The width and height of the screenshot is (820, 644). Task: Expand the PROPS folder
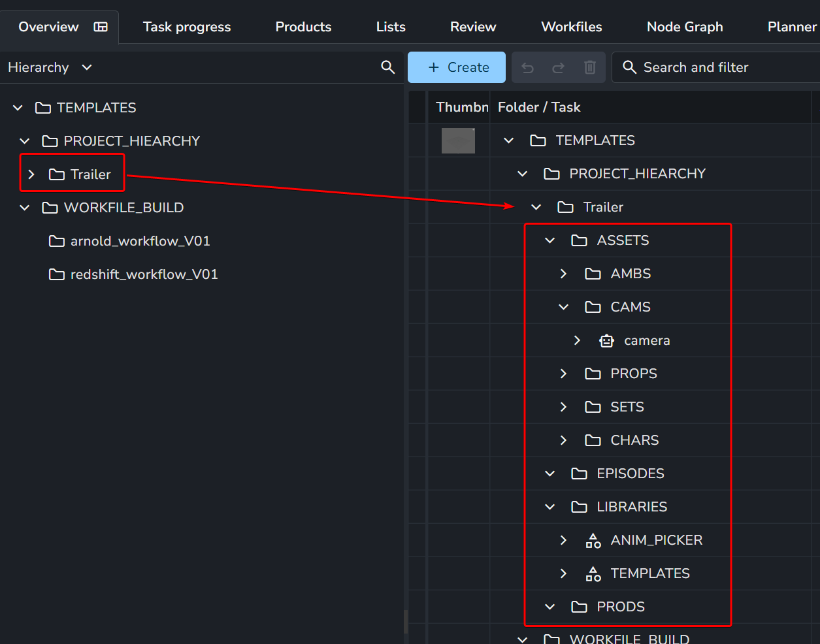(x=563, y=374)
